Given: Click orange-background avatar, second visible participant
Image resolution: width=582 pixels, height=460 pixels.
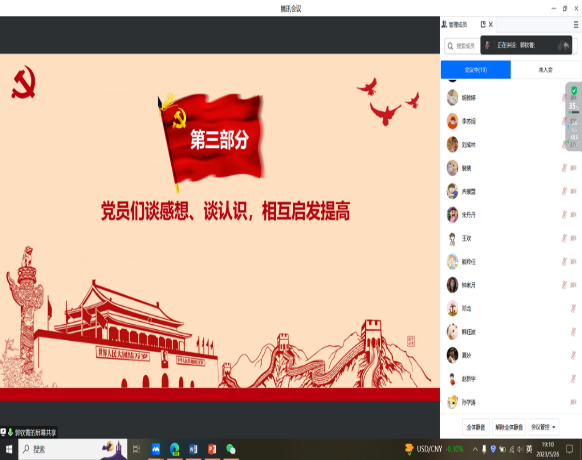Looking at the screenshot, I should (452, 121).
